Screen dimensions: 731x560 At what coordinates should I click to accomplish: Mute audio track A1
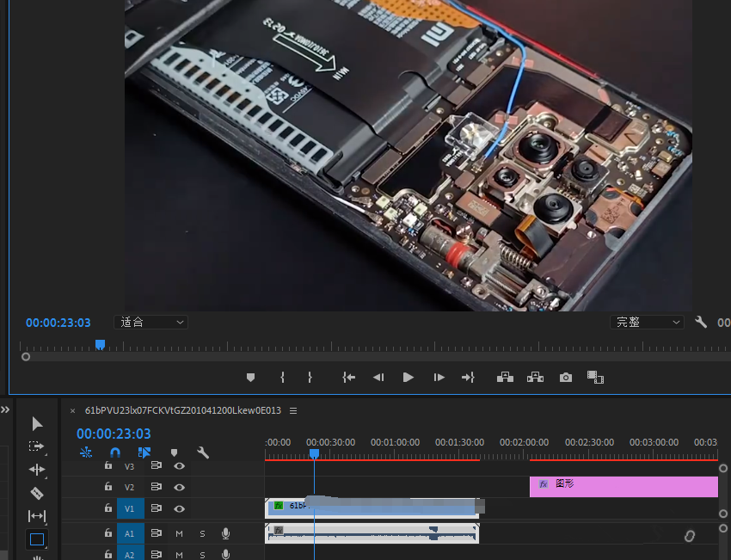click(x=180, y=533)
